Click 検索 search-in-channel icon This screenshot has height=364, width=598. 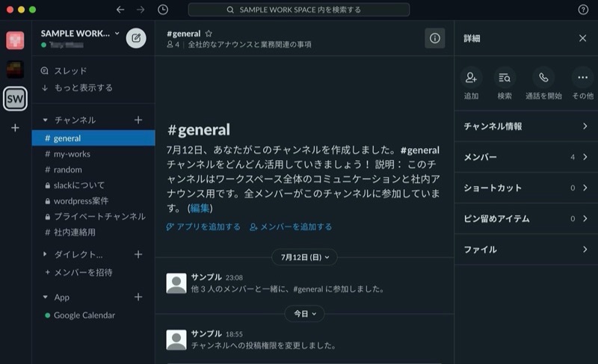[505, 78]
